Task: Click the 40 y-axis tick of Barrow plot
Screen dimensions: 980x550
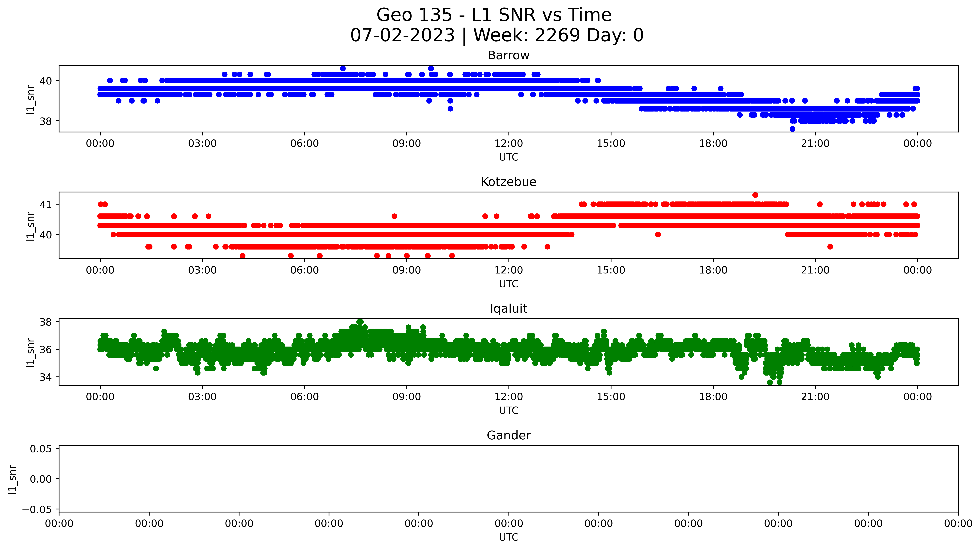Action: click(x=46, y=81)
